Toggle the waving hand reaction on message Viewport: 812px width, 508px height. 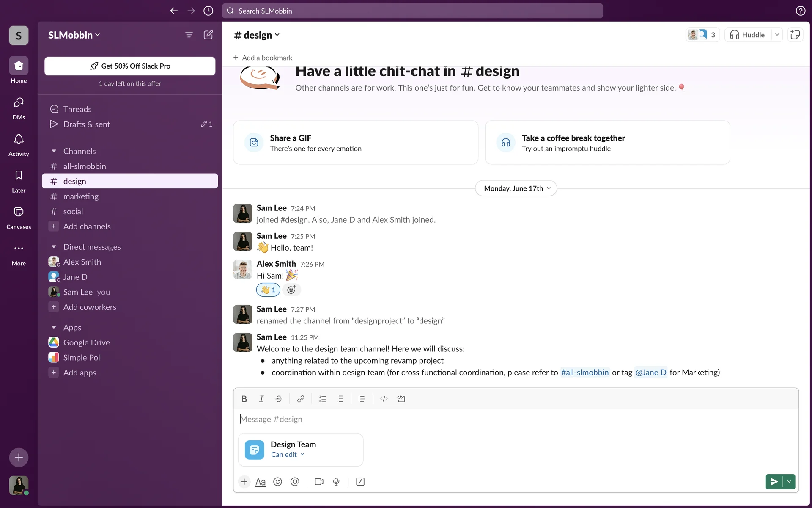pos(268,290)
